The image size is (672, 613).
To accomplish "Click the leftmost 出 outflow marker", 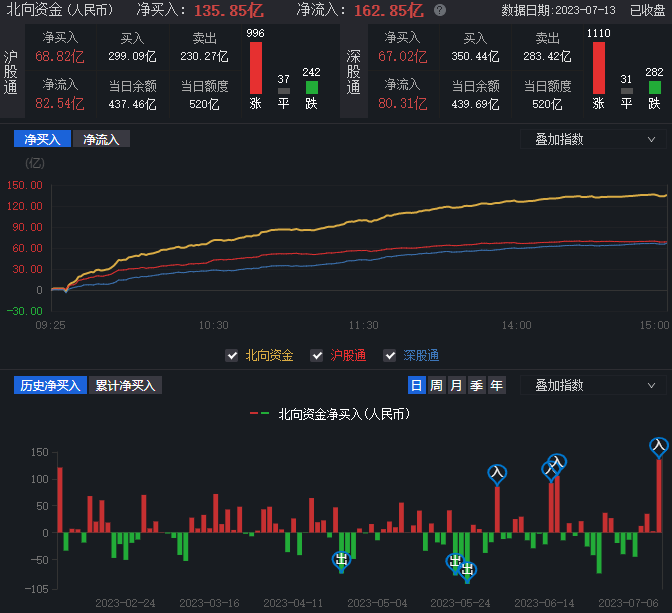I will [341, 560].
